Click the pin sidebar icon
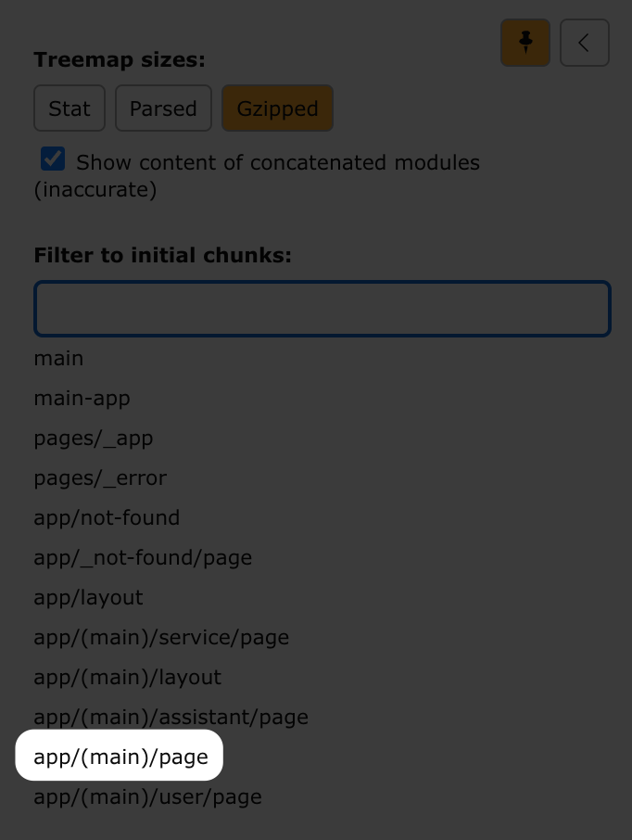 [525, 43]
